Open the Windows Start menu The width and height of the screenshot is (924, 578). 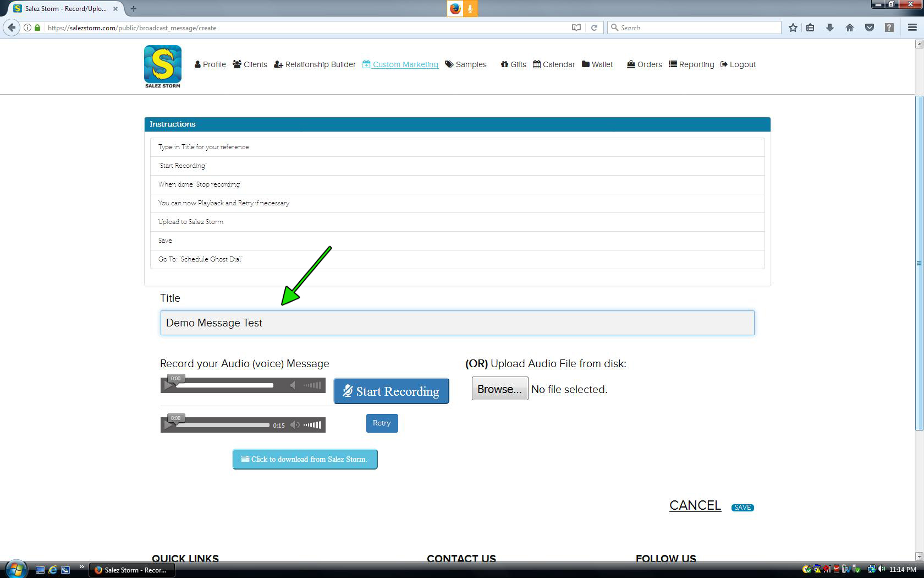click(15, 569)
